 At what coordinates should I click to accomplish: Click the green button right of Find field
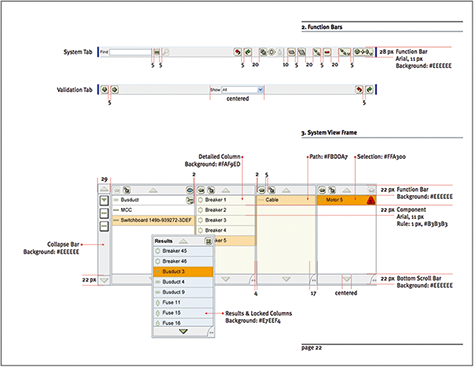click(157, 52)
